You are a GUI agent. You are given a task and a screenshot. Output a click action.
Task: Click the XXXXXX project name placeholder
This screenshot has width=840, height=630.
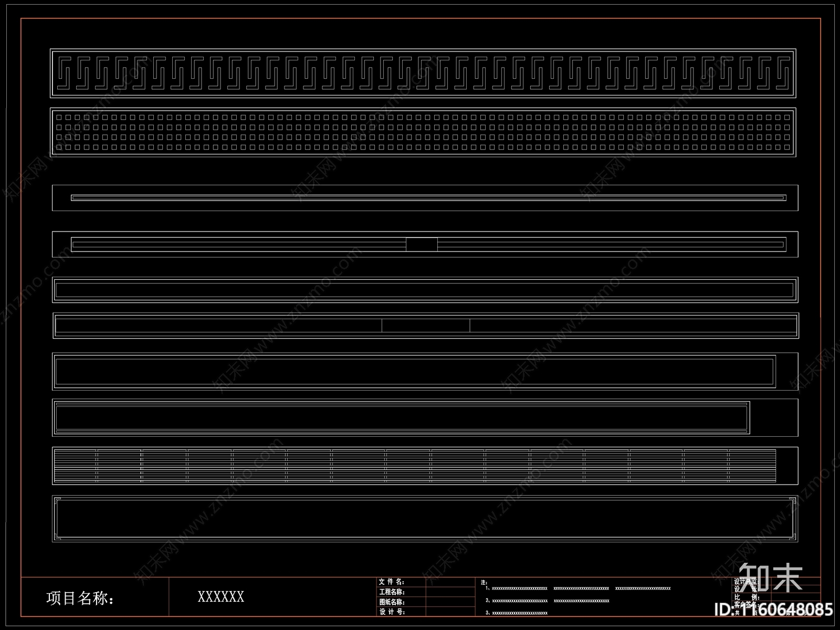click(x=220, y=597)
